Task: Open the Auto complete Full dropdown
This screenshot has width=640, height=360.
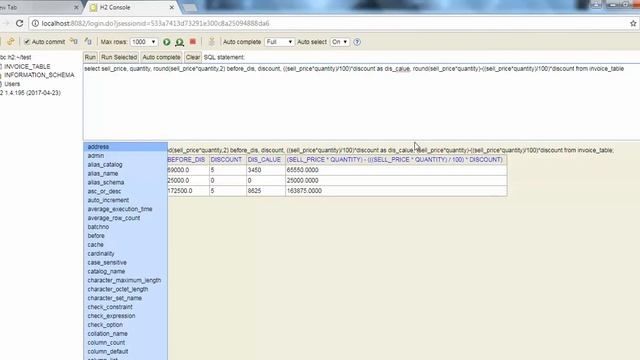Action: 279,42
